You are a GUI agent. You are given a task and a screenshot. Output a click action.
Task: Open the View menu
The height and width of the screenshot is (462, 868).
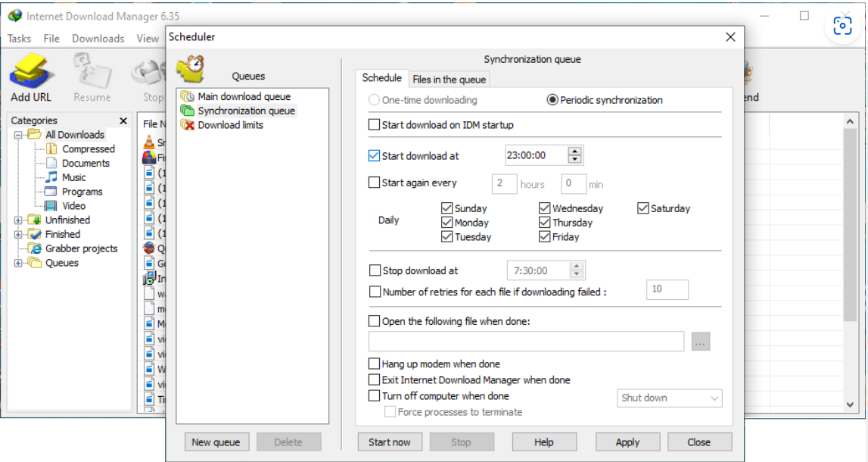point(148,38)
